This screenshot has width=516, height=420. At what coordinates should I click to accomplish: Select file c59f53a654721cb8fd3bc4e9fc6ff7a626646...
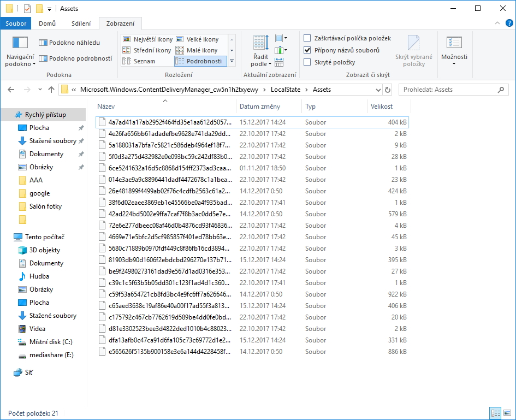click(x=252, y=294)
